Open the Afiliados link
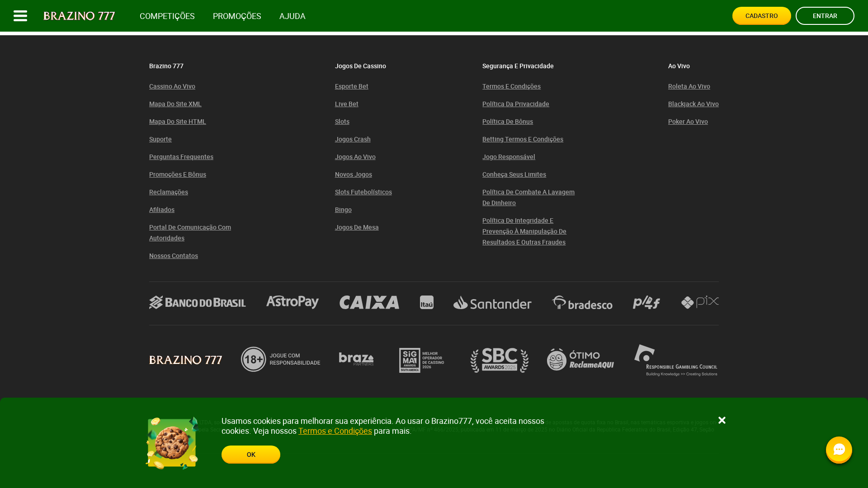Viewport: 868px width, 488px height. 162,210
